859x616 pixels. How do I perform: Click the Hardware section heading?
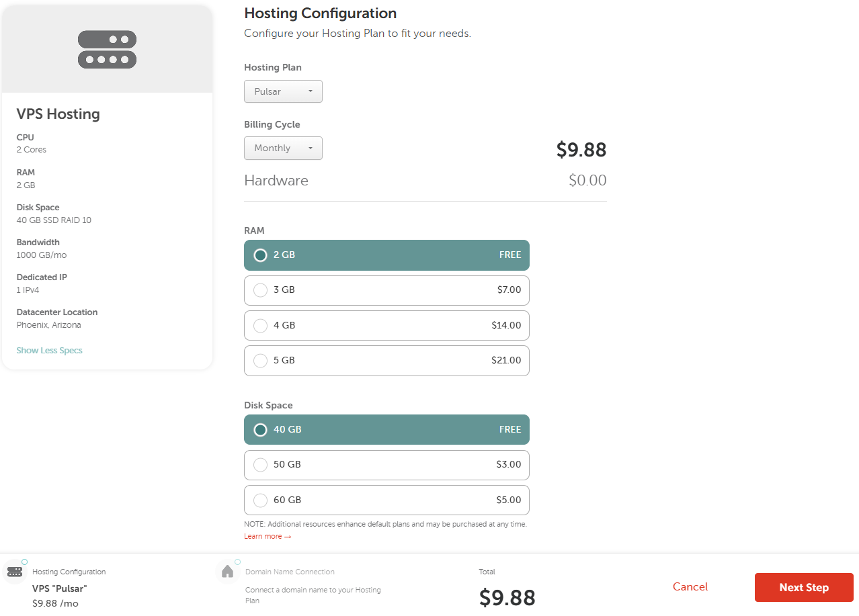pos(276,181)
